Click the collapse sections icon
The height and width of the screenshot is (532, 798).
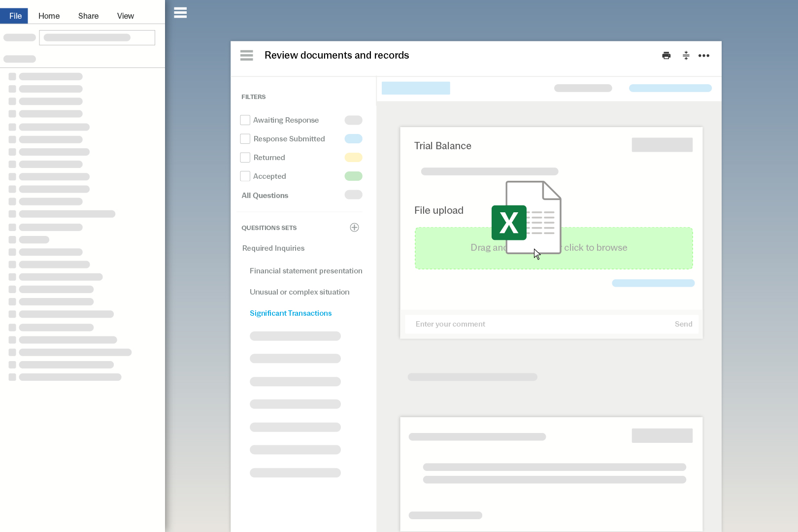(x=686, y=56)
